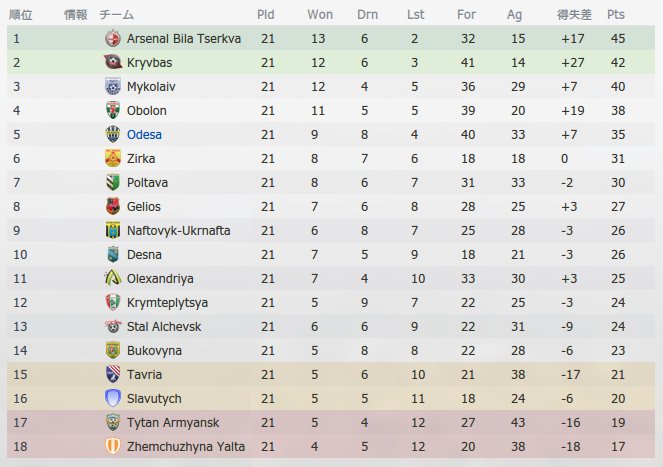Click the Tavria shield badge

coord(113,374)
